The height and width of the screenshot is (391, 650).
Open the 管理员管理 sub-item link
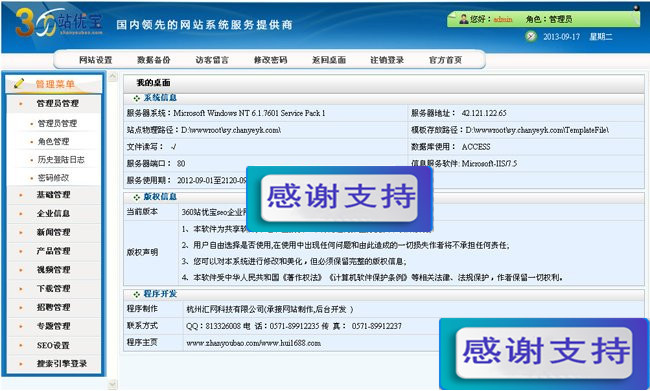(57, 124)
